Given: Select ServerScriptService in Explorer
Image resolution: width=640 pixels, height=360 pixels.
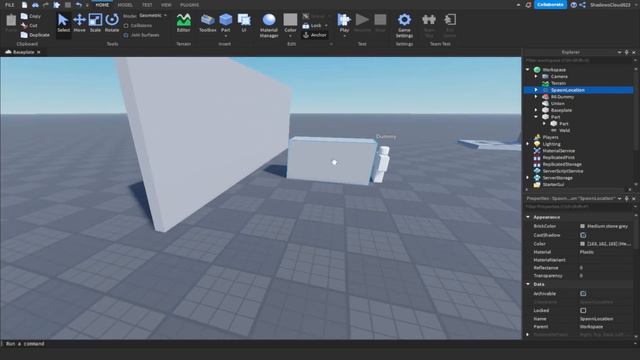Looking at the screenshot, I should 563,171.
